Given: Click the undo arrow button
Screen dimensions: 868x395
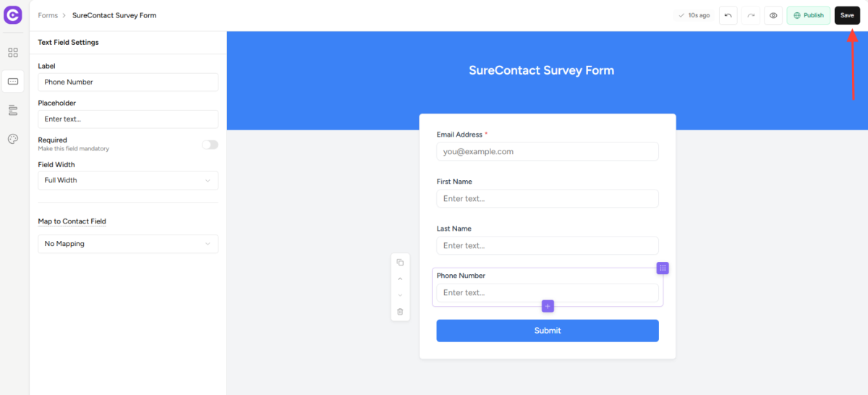Looking at the screenshot, I should tap(728, 15).
